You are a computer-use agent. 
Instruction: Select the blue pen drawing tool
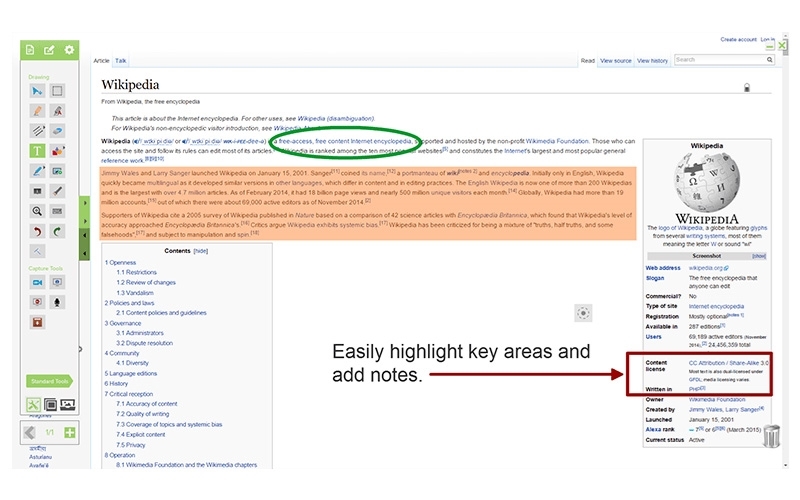(x=37, y=171)
